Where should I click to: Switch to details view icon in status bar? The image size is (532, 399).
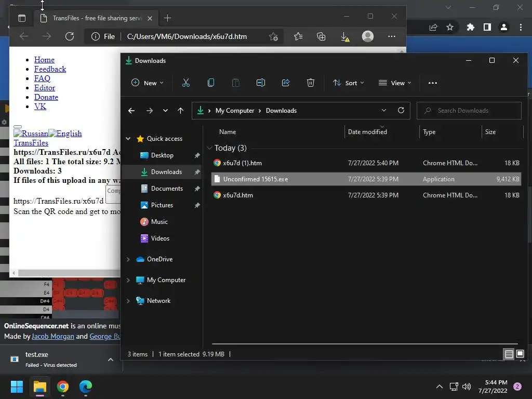point(509,354)
